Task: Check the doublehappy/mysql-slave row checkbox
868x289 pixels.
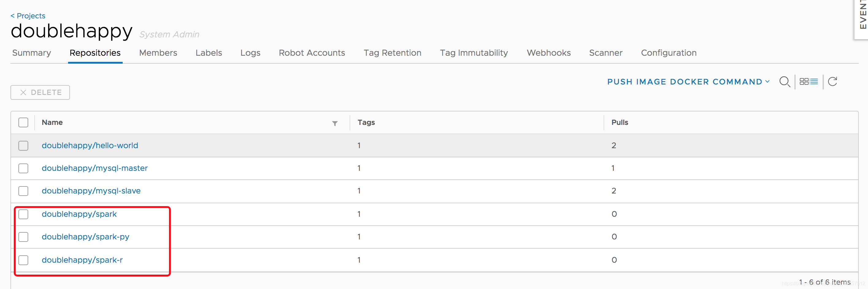Action: [x=23, y=191]
